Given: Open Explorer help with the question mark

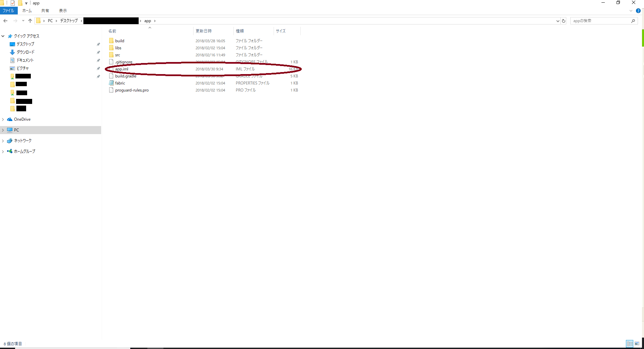Looking at the screenshot, I should (638, 11).
